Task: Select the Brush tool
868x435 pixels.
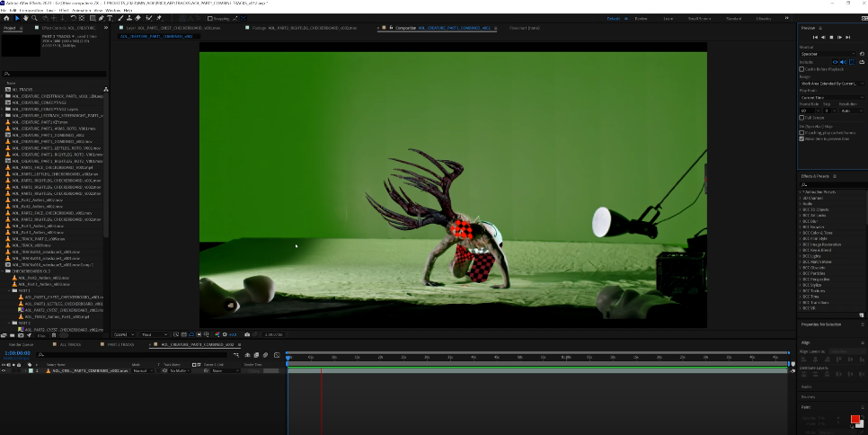Action: click(120, 18)
